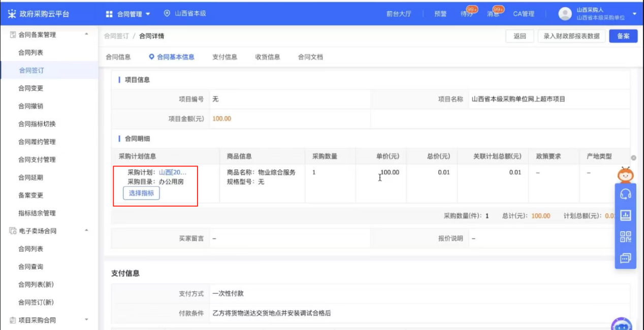
Task: Select 合同变更 in the sidebar
Action: [x=30, y=88]
